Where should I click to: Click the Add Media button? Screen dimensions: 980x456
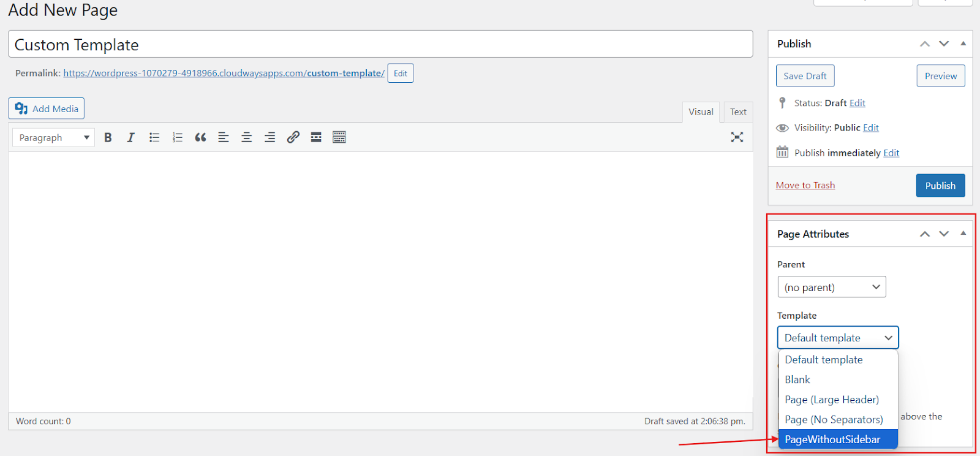47,108
